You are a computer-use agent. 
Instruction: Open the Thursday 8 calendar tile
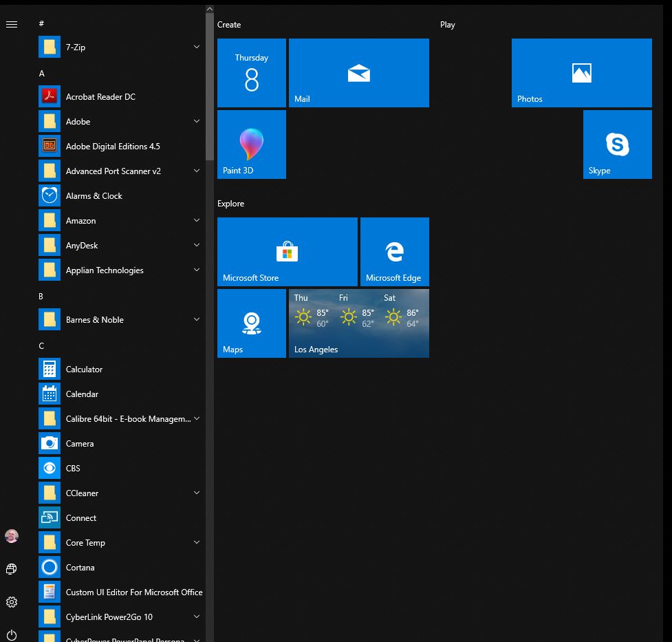pos(252,73)
